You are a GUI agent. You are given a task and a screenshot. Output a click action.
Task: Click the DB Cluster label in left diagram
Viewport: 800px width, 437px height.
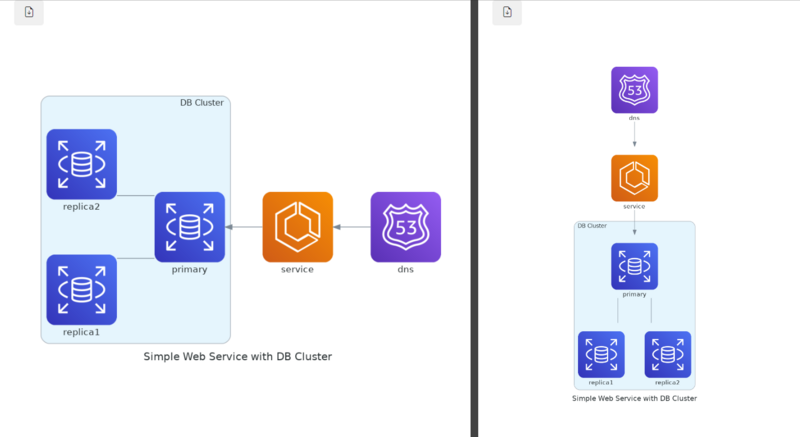[201, 103]
